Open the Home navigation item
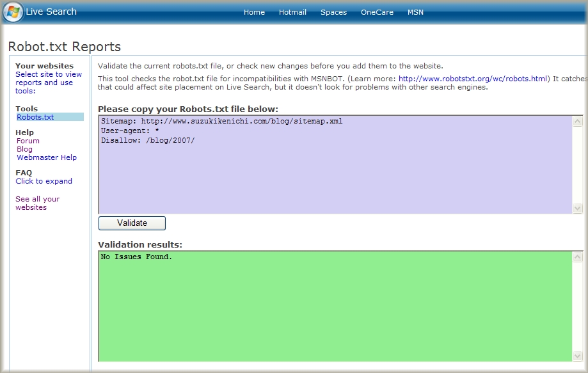Image resolution: width=588 pixels, height=373 pixels. pyautogui.click(x=254, y=12)
